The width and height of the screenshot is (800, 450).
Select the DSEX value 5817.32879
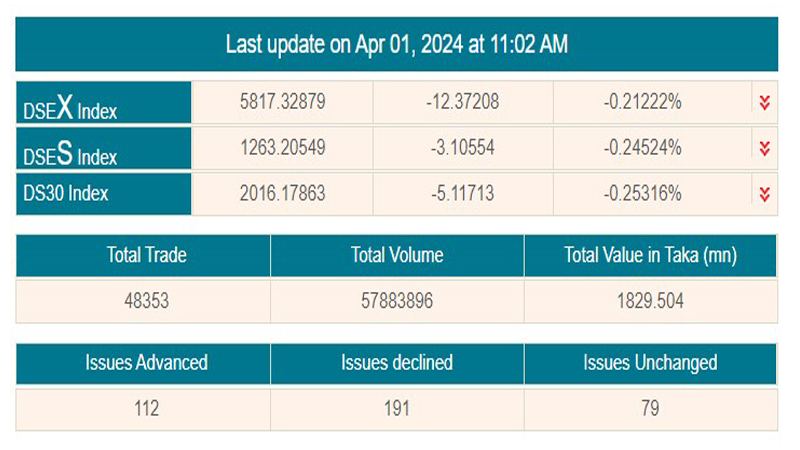pos(283,102)
